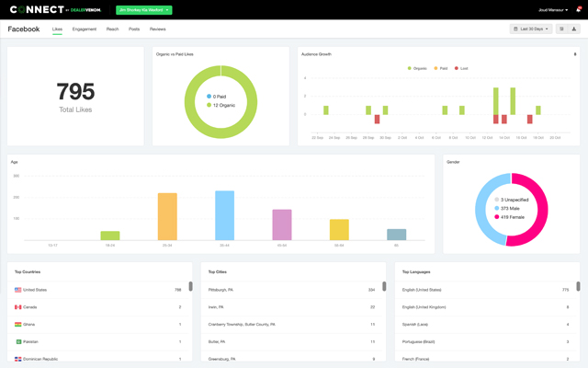
Task: Click the green 18-24 age bar
Action: pos(110,236)
